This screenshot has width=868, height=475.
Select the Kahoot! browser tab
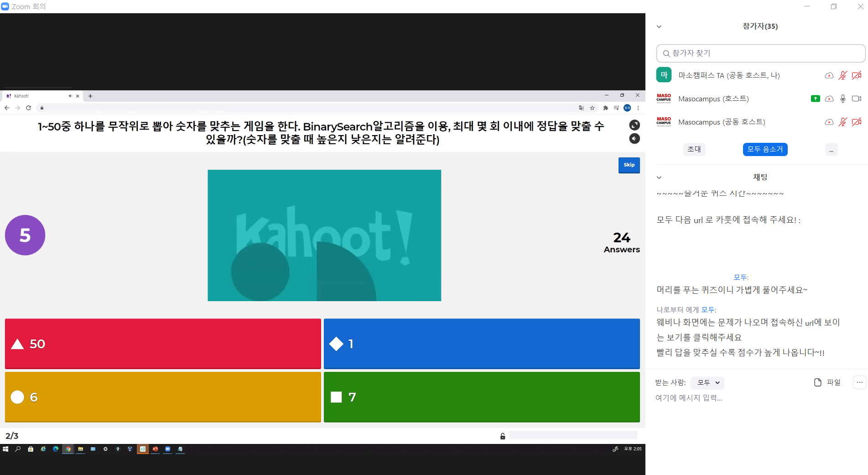(36, 96)
